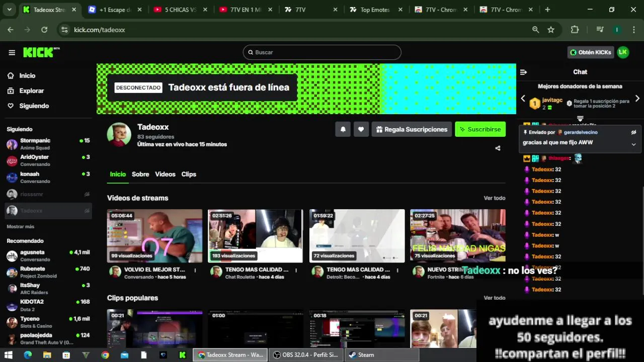This screenshot has width=644, height=362.
Task: Switch to the Videos tab
Action: pyautogui.click(x=165, y=174)
